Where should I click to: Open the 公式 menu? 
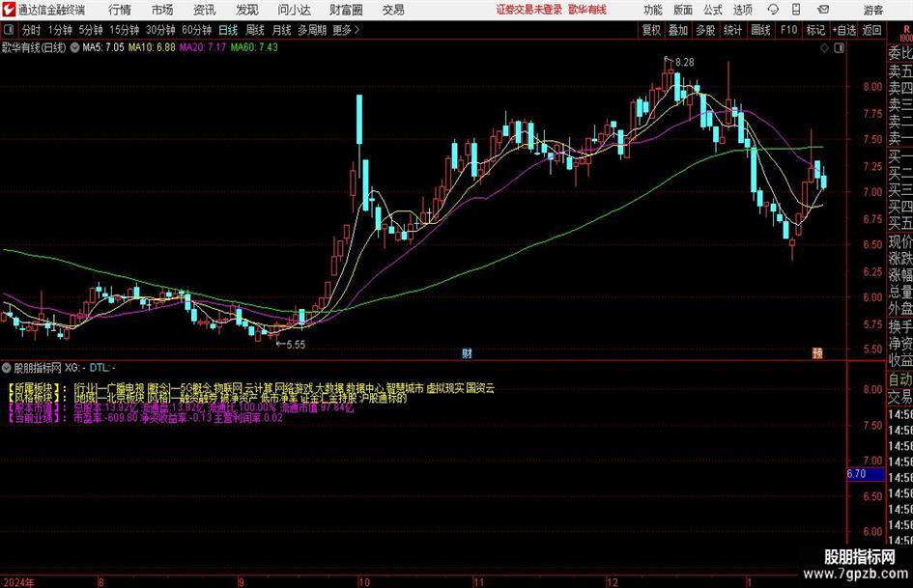coord(713,10)
